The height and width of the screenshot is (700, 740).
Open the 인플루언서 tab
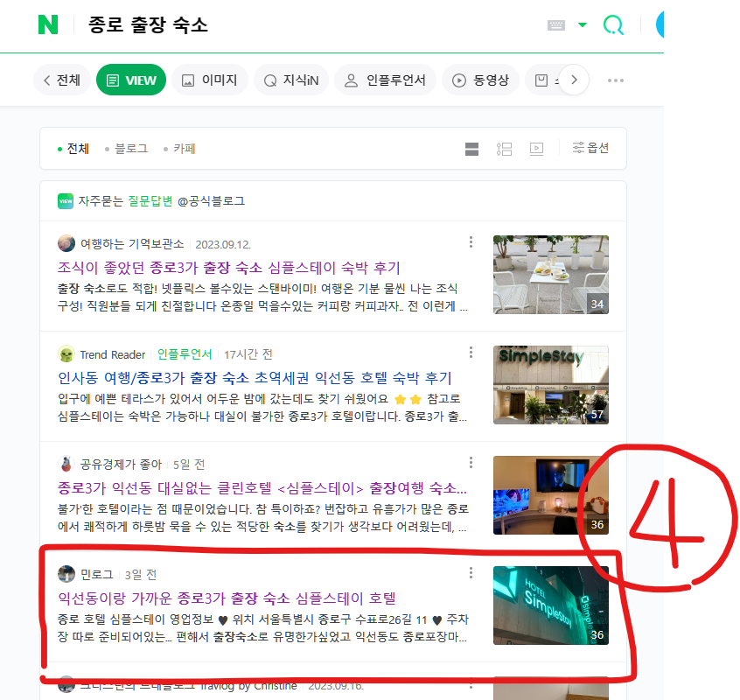pos(385,80)
